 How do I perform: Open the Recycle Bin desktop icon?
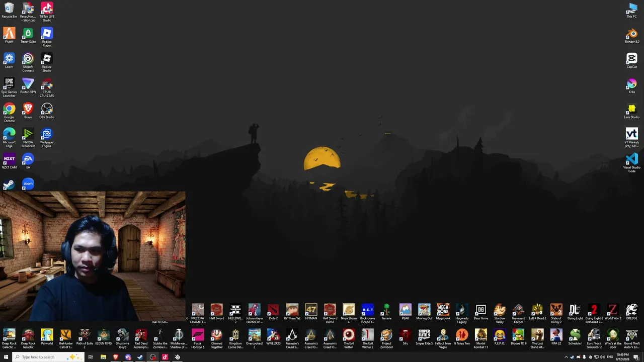tap(9, 11)
